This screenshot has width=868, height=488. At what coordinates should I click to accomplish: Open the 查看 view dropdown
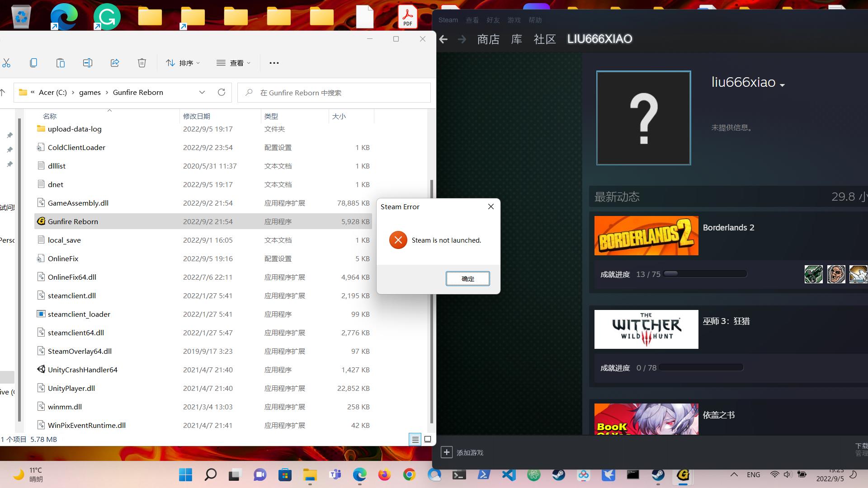234,63
